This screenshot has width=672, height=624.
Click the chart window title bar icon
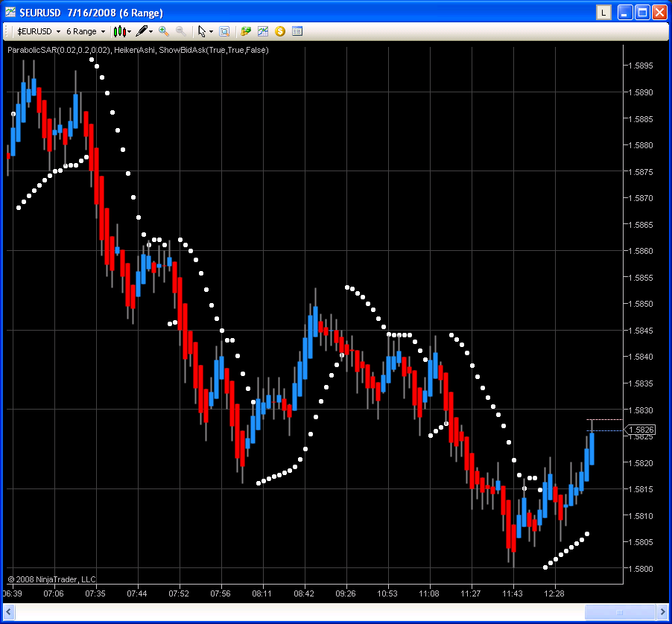(10, 12)
